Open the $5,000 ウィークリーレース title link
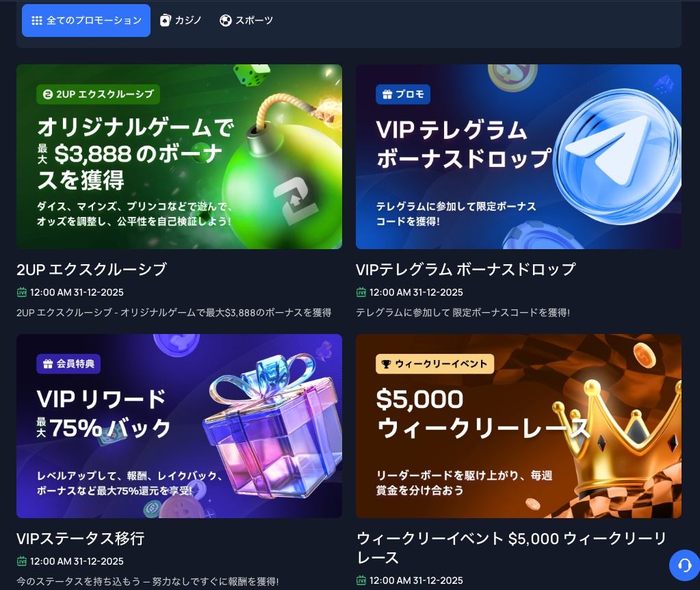Image resolution: width=700 pixels, height=590 pixels. pyautogui.click(x=512, y=548)
